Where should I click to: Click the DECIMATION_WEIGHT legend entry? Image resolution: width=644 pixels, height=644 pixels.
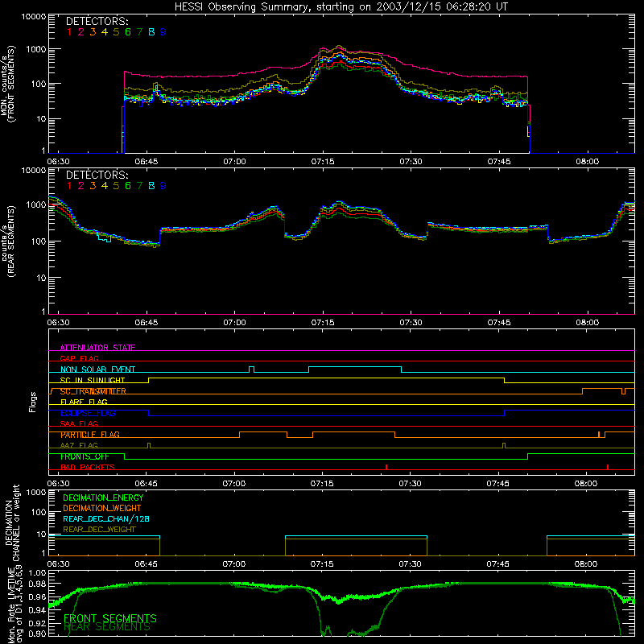(x=102, y=508)
